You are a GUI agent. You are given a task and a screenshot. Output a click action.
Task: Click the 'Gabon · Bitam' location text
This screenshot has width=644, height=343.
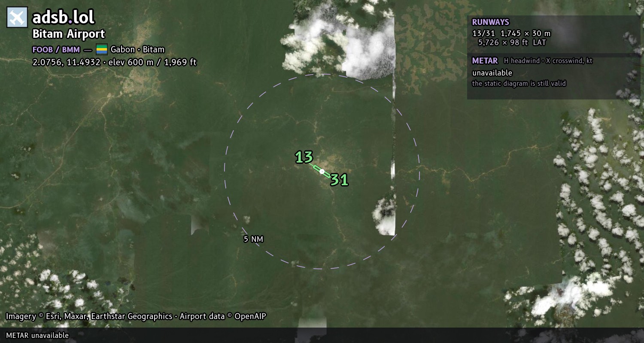pyautogui.click(x=138, y=49)
